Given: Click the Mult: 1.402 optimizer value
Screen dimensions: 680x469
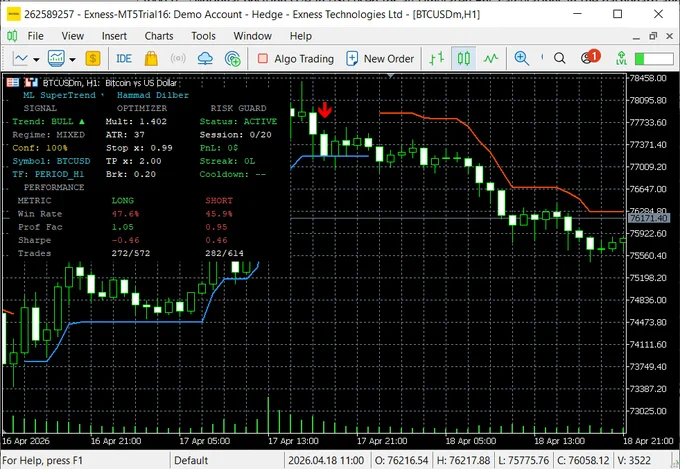Looking at the screenshot, I should (x=136, y=121).
